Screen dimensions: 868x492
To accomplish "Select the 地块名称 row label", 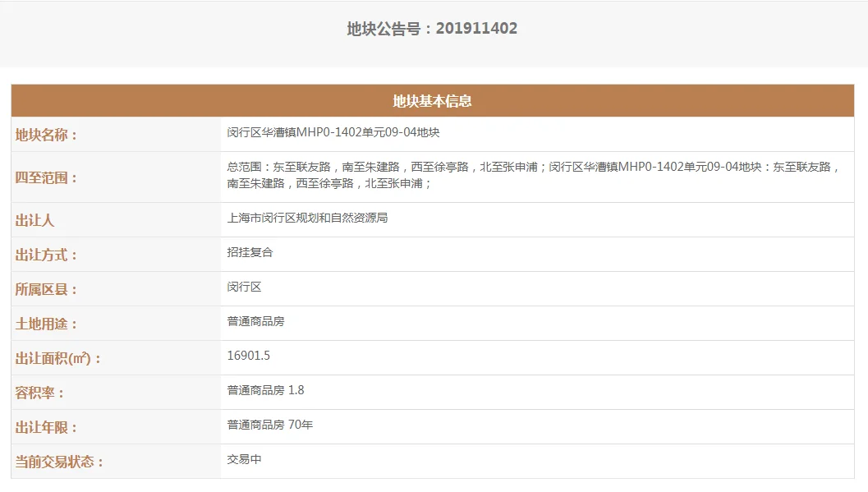I will coord(46,135).
